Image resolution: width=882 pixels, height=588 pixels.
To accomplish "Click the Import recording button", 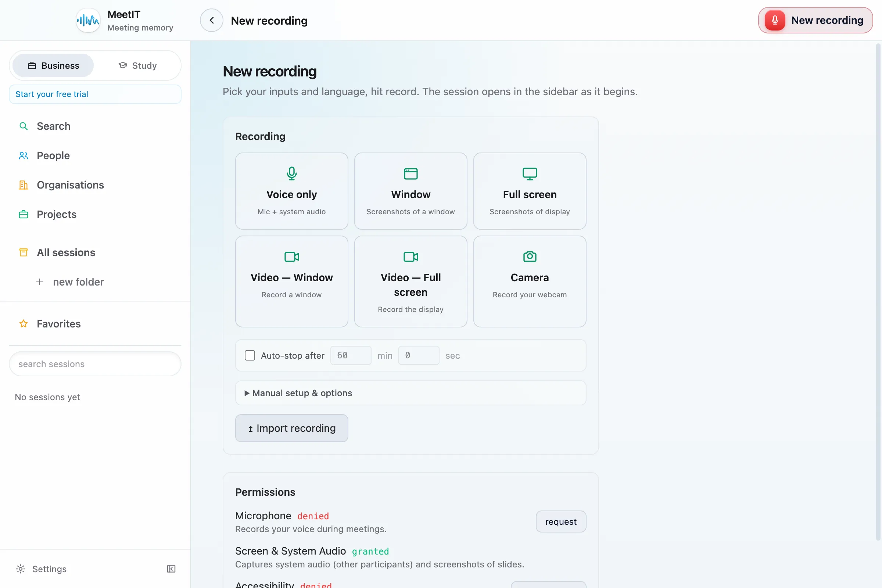I will pyautogui.click(x=291, y=428).
